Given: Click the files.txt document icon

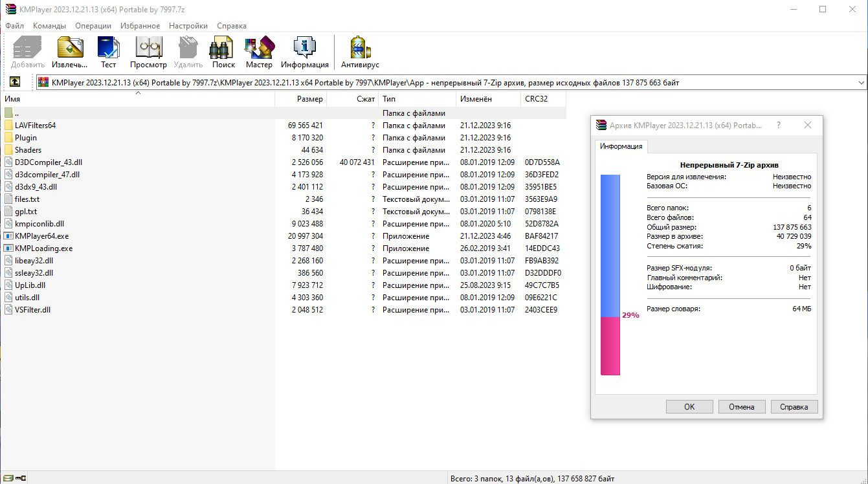Looking at the screenshot, I should coord(9,199).
